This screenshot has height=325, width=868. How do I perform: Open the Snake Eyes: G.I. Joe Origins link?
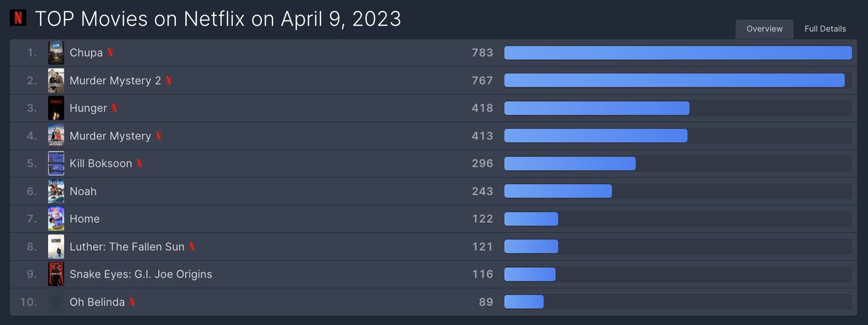141,274
